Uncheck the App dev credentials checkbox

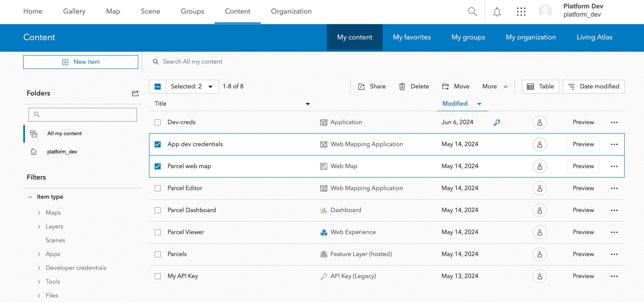pyautogui.click(x=157, y=144)
